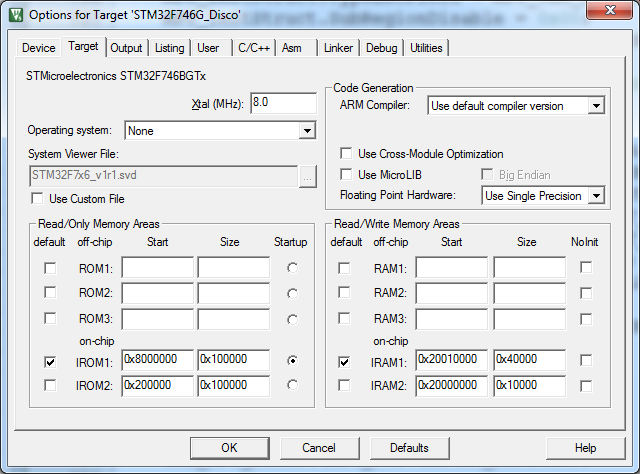
Task: Select ROM3 as Startup radio button
Action: click(x=292, y=319)
